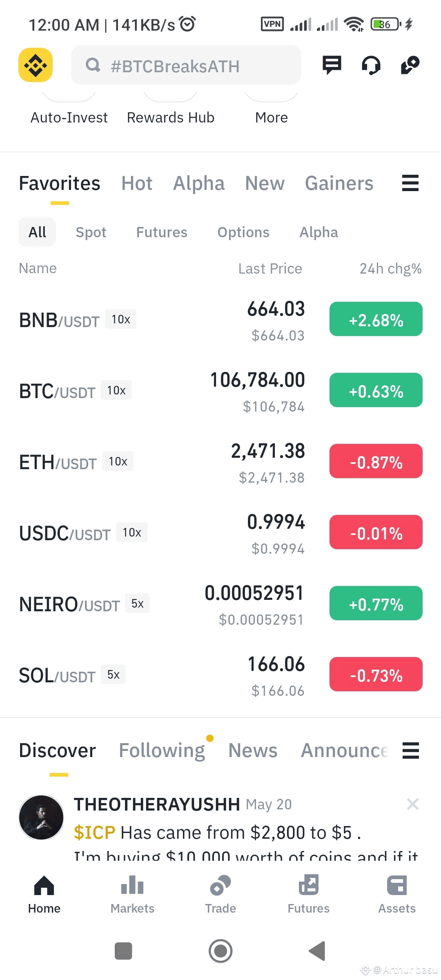Tap the rocket icon in header
This screenshot has width=441, height=980.
(410, 65)
